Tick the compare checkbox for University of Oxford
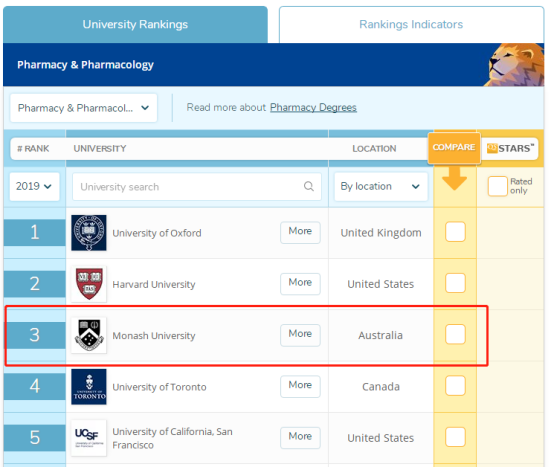This screenshot has height=467, width=554. (455, 232)
